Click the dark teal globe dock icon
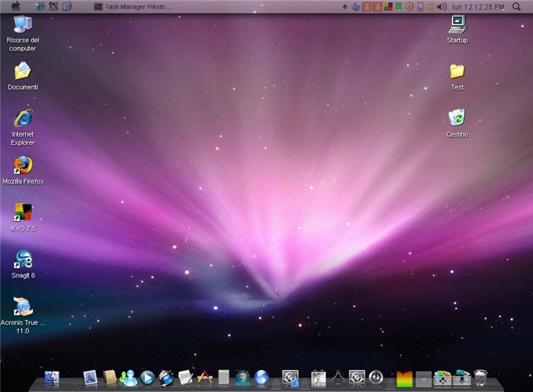The width and height of the screenshot is (533, 392). 243,378
